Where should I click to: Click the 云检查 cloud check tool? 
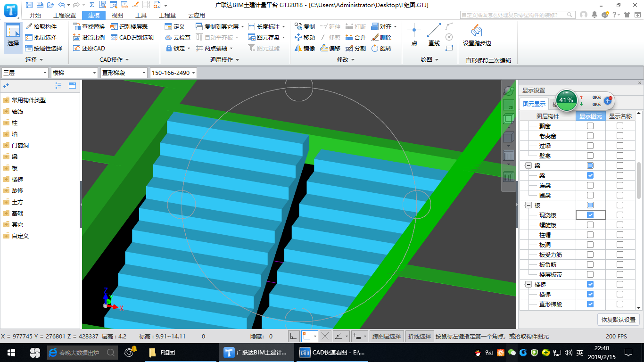pos(178,37)
